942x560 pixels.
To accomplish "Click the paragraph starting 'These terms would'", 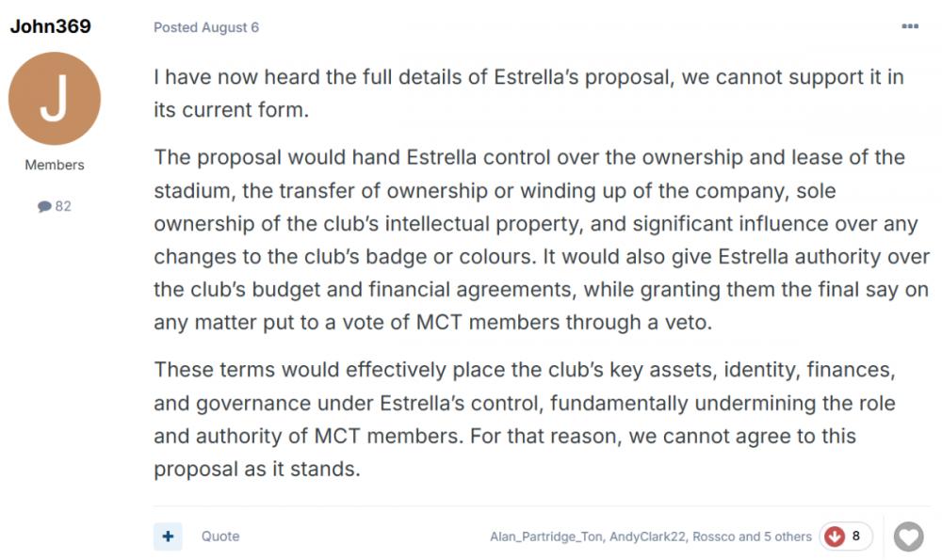I will pyautogui.click(x=525, y=419).
